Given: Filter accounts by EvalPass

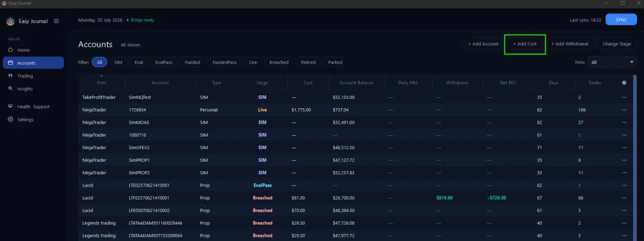Looking at the screenshot, I should [x=164, y=62].
